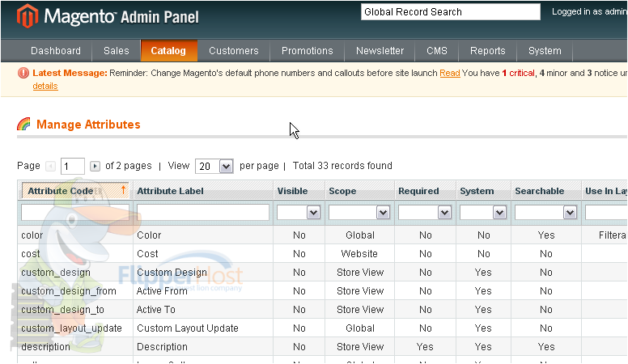Image resolution: width=628 pixels, height=364 pixels.
Task: Click the Magento logo icon
Action: (27, 16)
